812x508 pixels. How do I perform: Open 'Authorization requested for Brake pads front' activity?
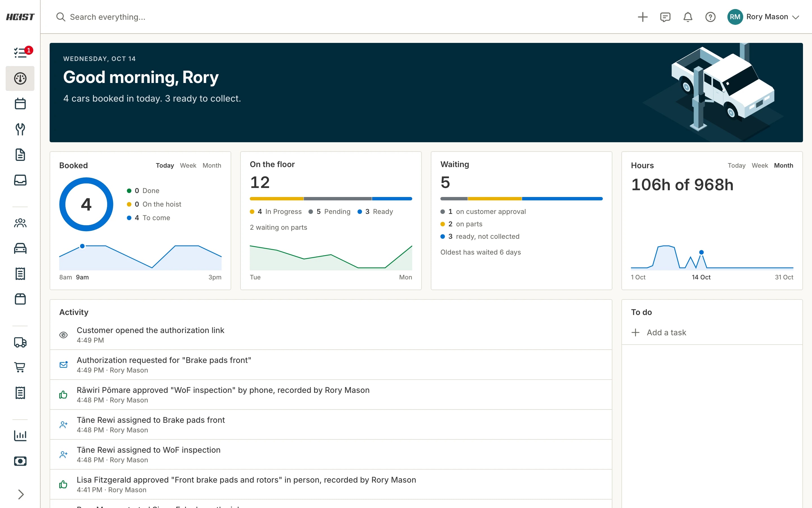coord(331,365)
